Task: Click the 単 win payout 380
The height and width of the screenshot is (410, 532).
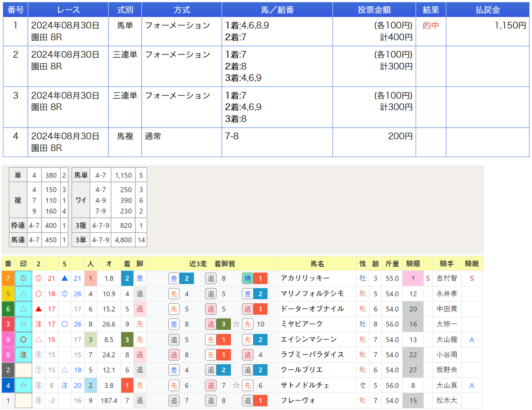Action: click(x=51, y=175)
